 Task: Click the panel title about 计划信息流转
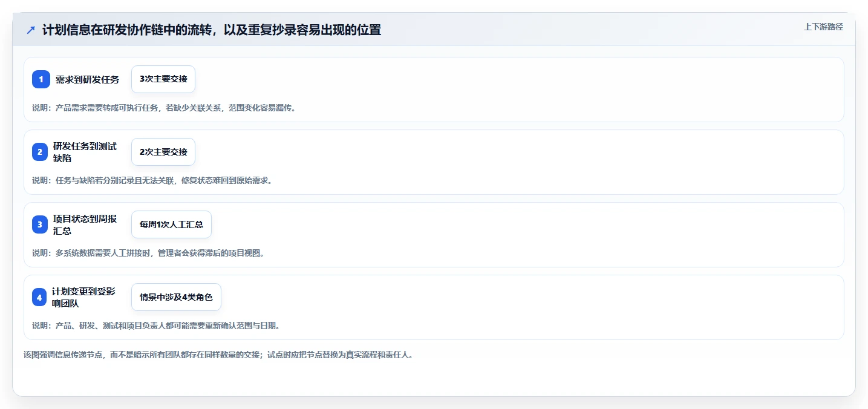click(212, 30)
